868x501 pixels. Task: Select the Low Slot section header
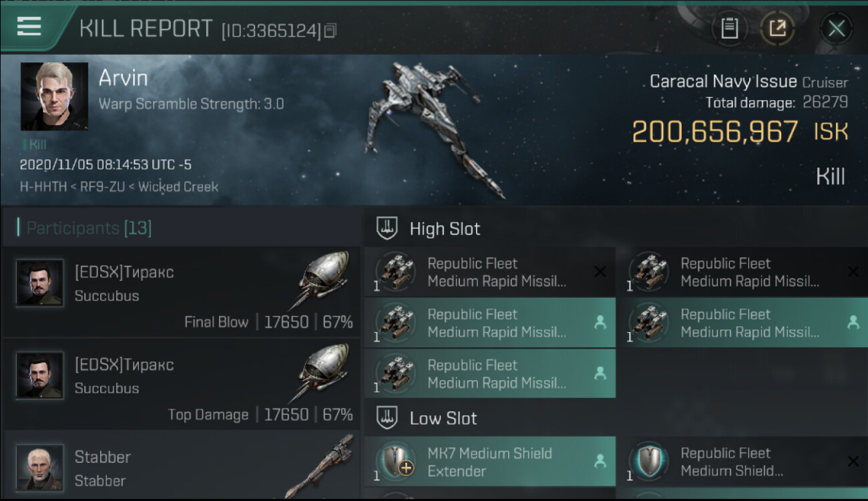(443, 418)
